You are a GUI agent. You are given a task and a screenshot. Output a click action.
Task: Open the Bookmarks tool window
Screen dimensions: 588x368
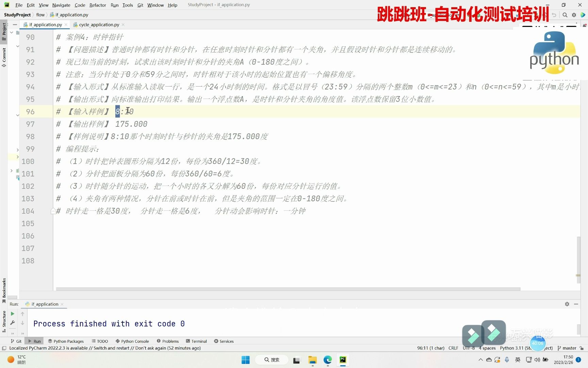[x=4, y=290]
